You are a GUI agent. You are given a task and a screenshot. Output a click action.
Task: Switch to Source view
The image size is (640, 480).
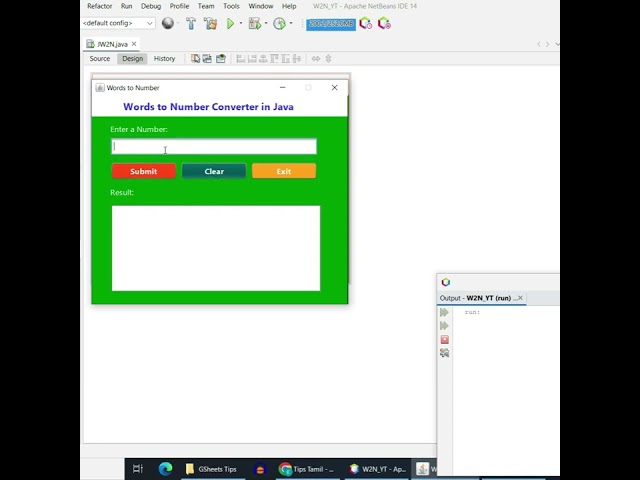tap(100, 58)
